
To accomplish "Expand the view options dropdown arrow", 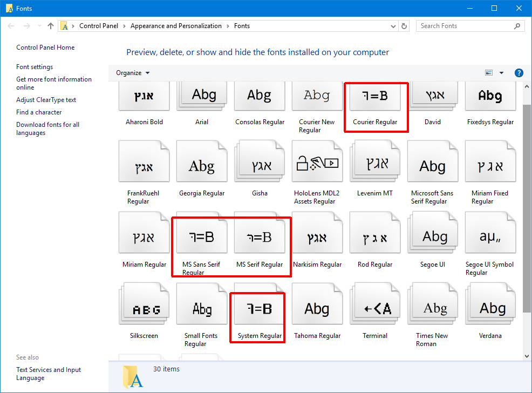I will (x=501, y=73).
